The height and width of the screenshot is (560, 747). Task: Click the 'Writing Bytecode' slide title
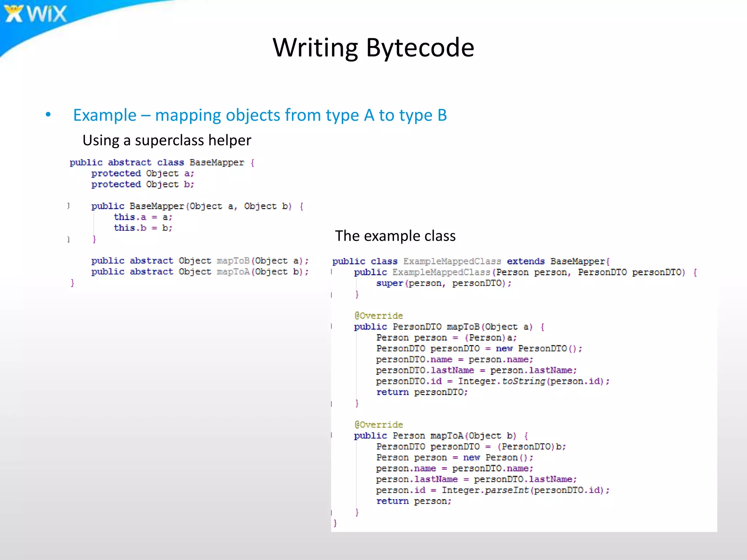(373, 48)
